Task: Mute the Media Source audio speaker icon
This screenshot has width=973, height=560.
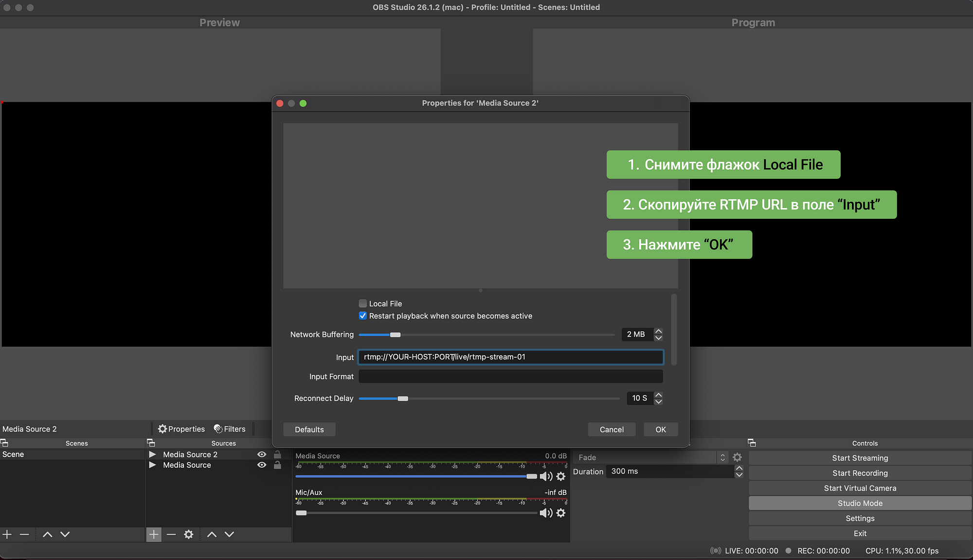Action: coord(546,476)
